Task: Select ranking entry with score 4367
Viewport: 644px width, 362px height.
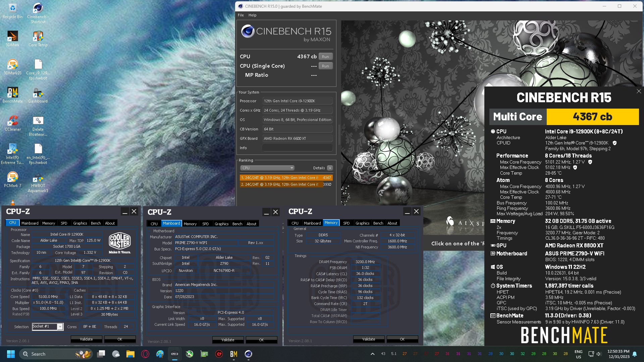Action: coord(286,178)
